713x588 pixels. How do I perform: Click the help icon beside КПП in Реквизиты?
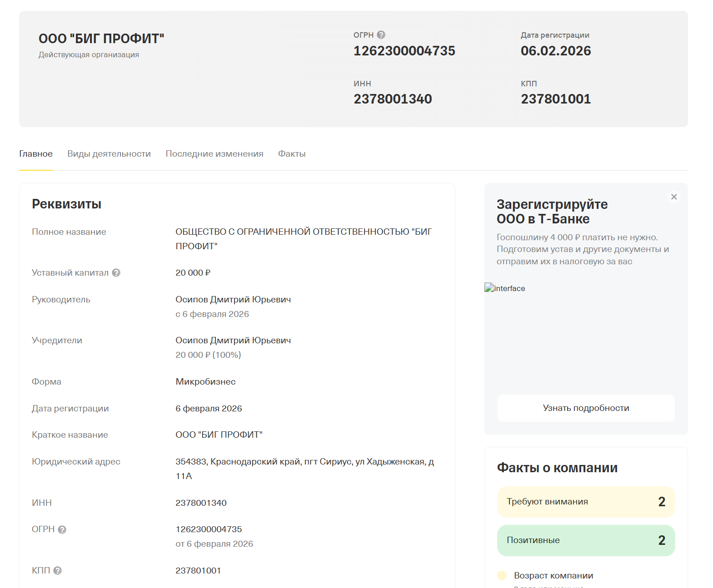(x=58, y=571)
